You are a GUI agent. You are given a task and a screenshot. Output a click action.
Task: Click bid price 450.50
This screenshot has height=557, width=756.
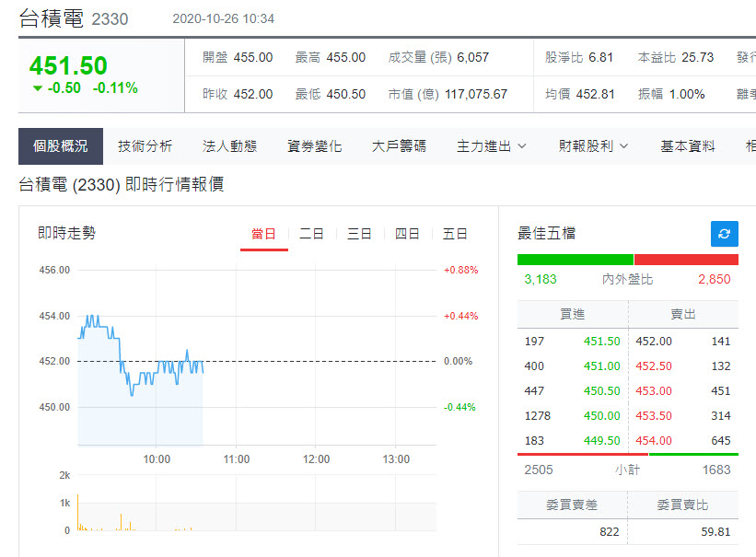(x=601, y=391)
